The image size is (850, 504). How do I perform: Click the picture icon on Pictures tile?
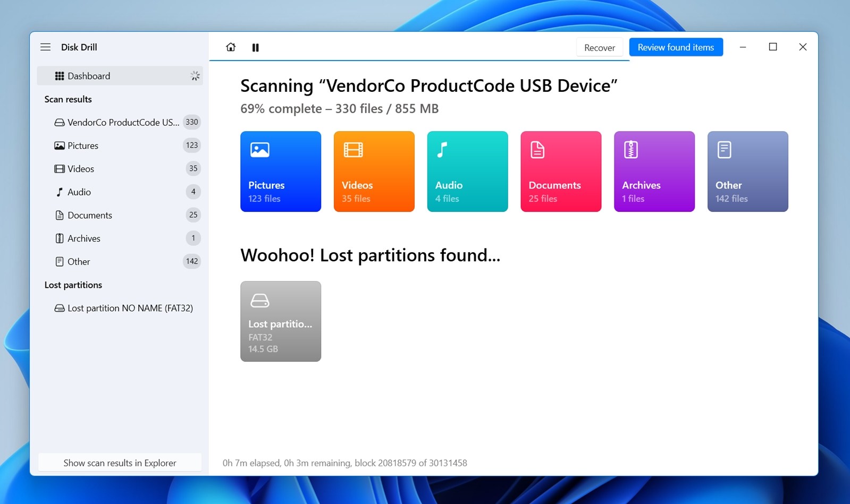point(260,150)
